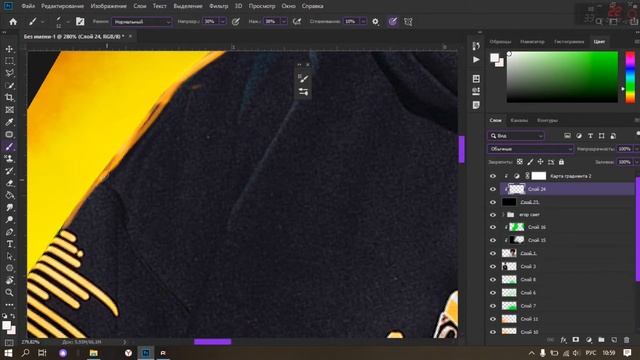640x360 pixels.
Task: Switch to the Контуры tab
Action: tap(547, 120)
